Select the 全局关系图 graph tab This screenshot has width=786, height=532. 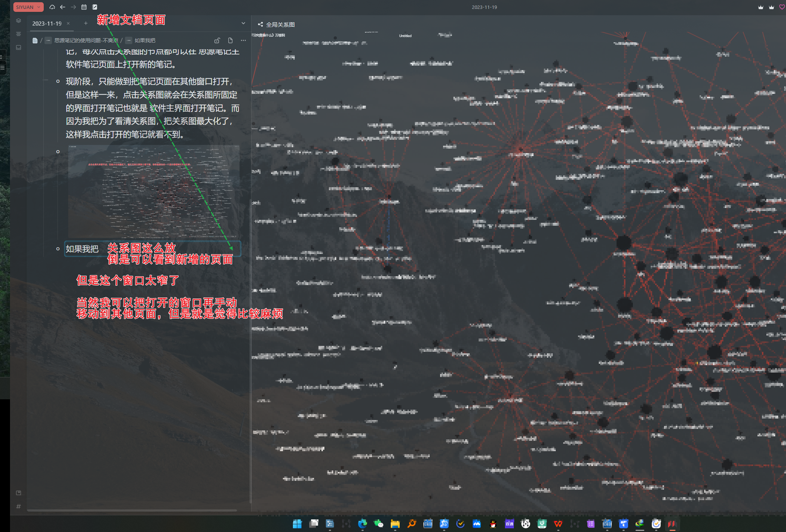pos(280,24)
